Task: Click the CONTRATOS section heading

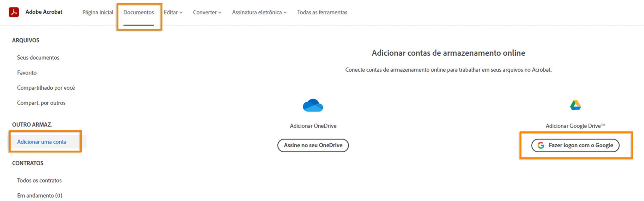Action: click(28, 163)
